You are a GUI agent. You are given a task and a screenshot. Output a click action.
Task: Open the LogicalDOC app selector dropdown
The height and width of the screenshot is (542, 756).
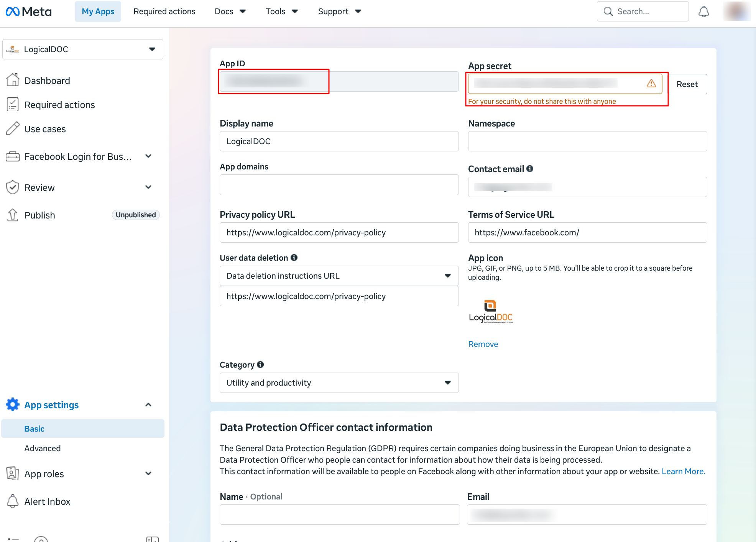pyautogui.click(x=83, y=49)
